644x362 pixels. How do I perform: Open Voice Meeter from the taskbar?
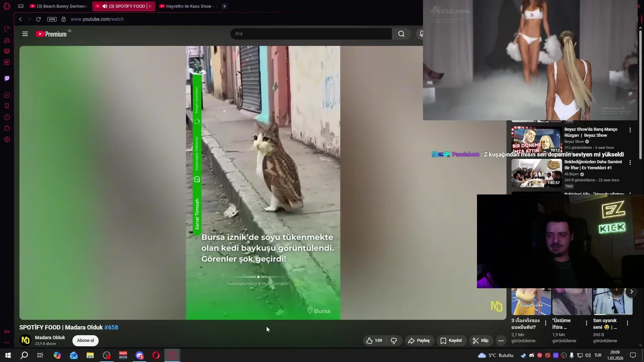click(x=123, y=355)
